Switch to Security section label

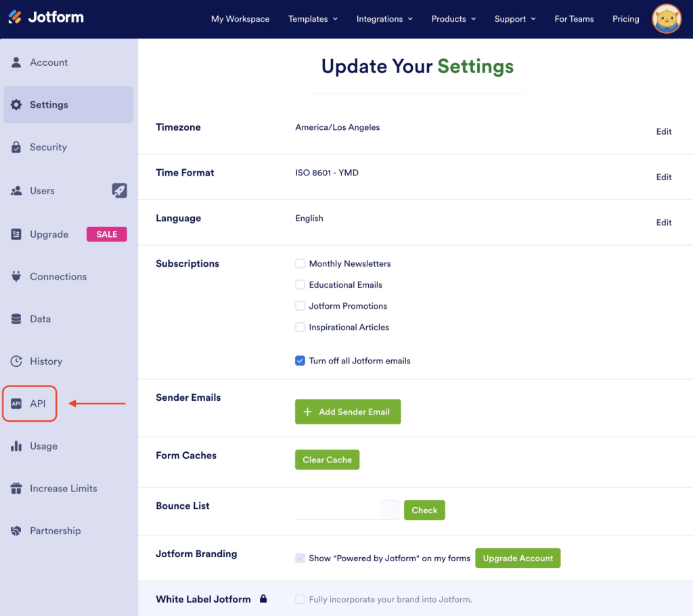click(x=48, y=148)
